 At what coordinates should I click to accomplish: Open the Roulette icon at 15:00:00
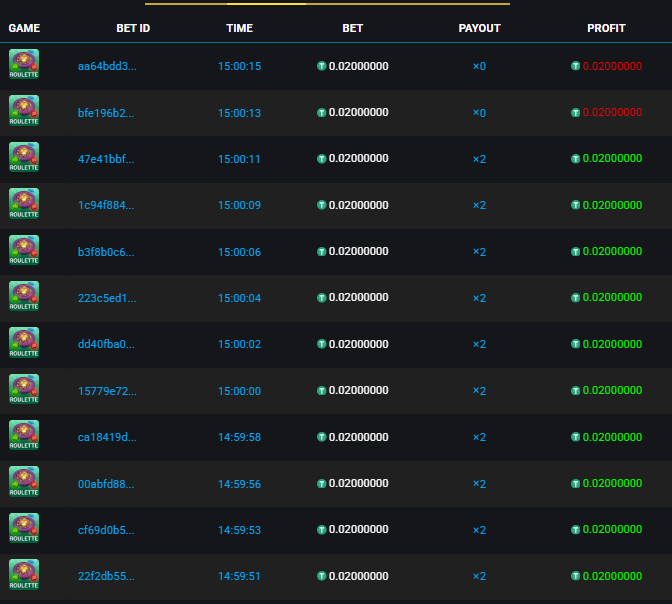coord(24,389)
